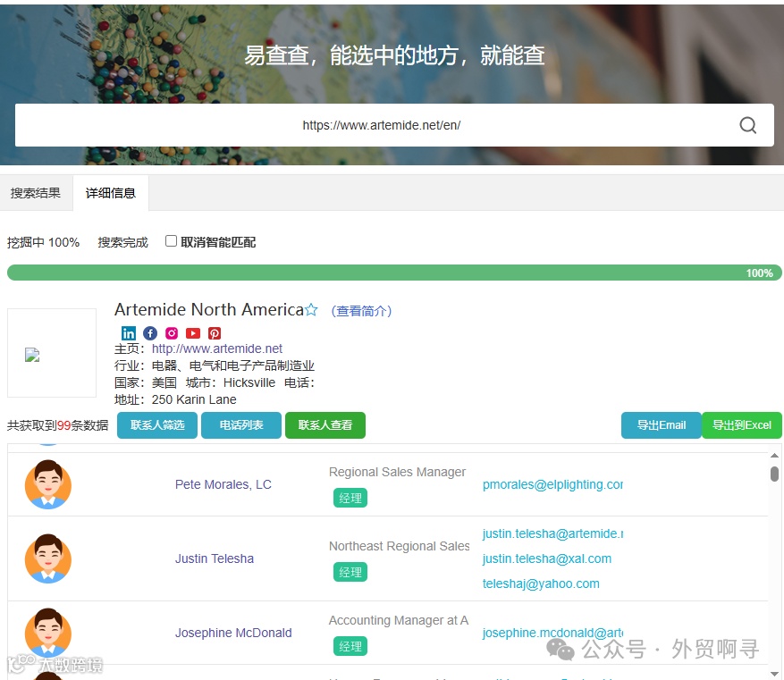Viewport: 784px width, 680px height.
Task: Click Justin Telesha avatar icon
Action: [48, 558]
